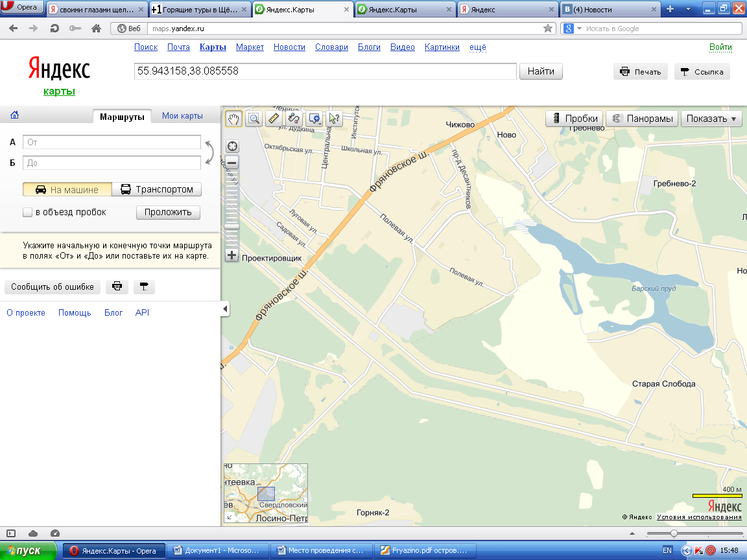This screenshot has height=560, width=747.
Task: Zoom in with the plus button
Action: (x=231, y=255)
